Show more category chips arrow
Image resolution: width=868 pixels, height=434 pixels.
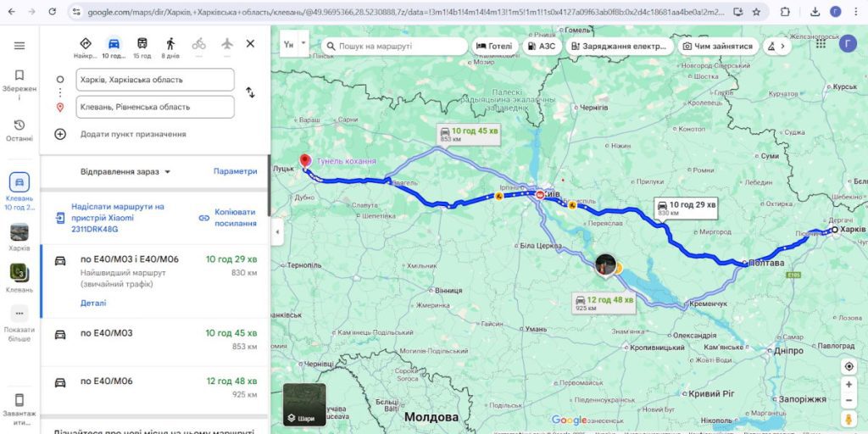coord(782,47)
